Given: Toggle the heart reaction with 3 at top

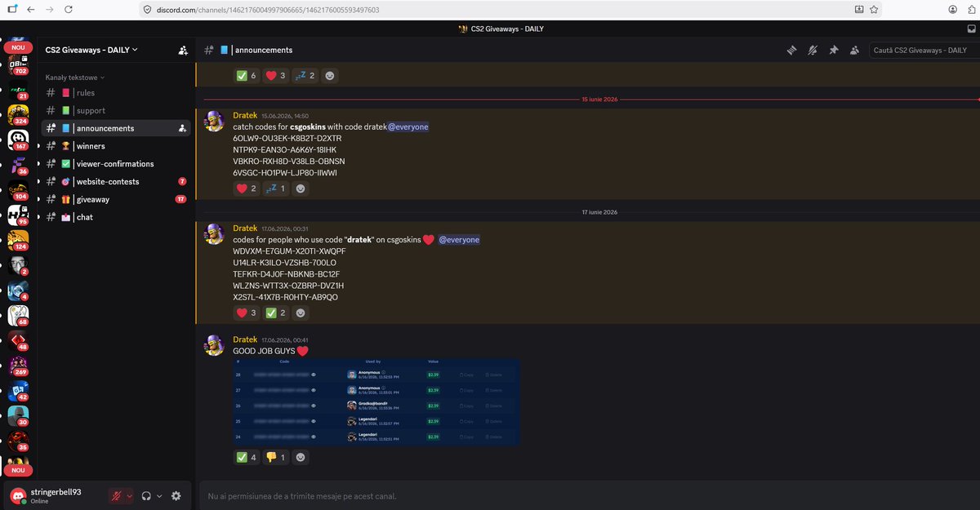Looking at the screenshot, I should tap(276, 75).
